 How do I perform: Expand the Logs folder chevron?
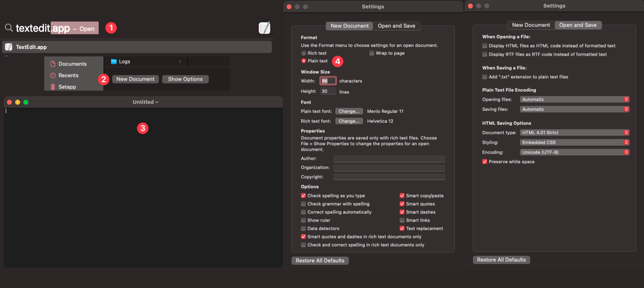pyautogui.click(x=180, y=61)
